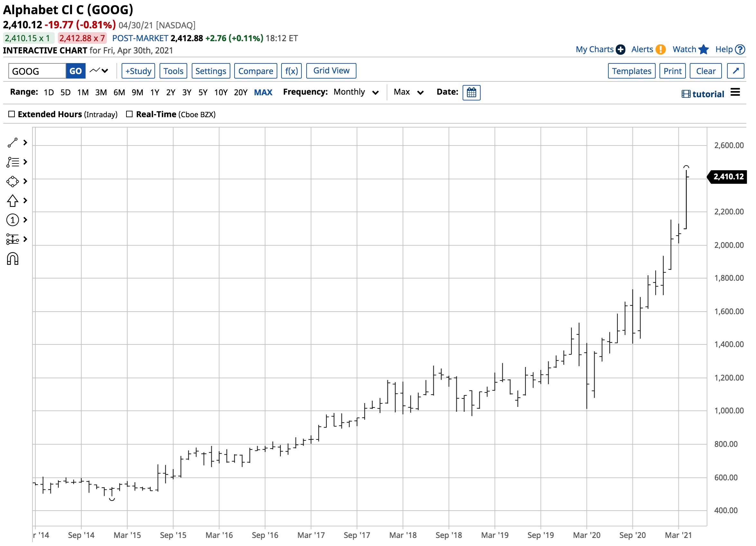The height and width of the screenshot is (546, 756).
Task: Switch to Grid View
Action: 332,71
